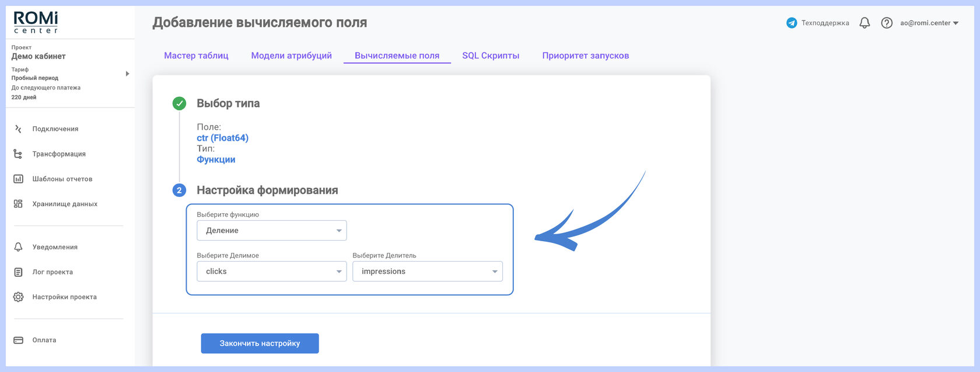Click the Техподдержка link
This screenshot has width=980, height=372.
click(x=825, y=23)
